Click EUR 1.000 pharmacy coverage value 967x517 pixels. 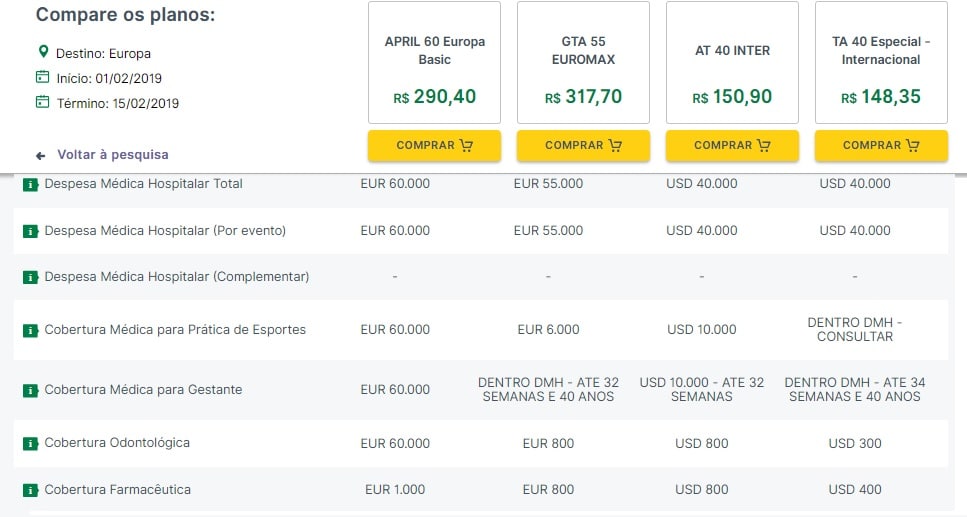395,489
